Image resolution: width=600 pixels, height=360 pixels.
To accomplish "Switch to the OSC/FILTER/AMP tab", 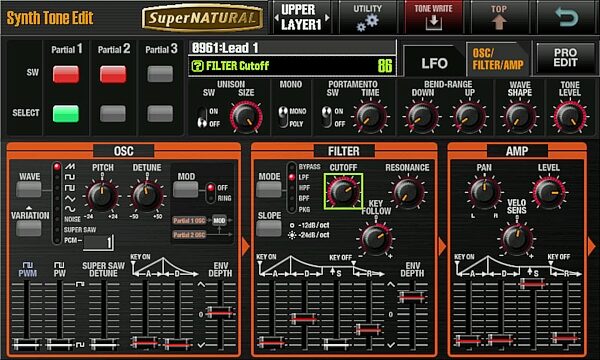I will point(497,59).
